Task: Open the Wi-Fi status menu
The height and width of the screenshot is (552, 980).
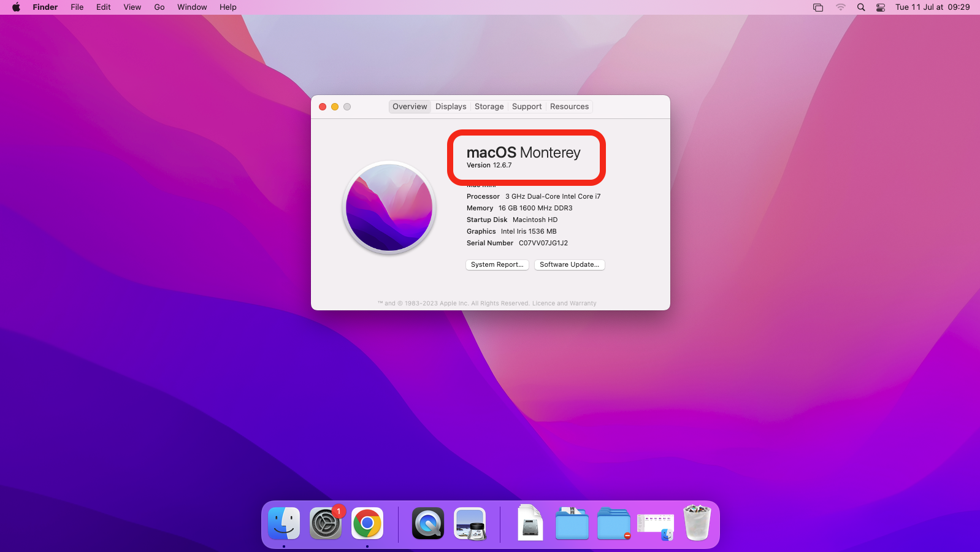Action: [840, 7]
